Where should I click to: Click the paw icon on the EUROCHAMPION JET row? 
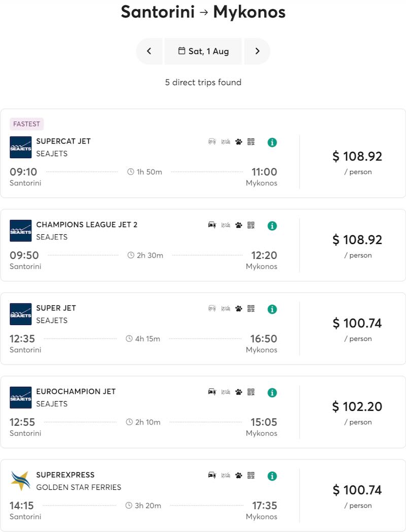[238, 392]
